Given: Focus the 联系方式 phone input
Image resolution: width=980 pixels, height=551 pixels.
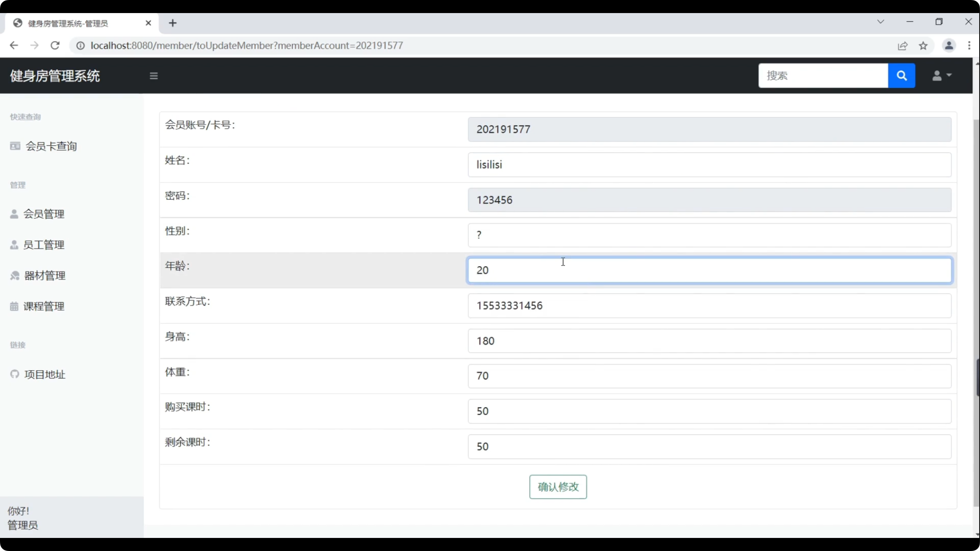Looking at the screenshot, I should point(709,306).
